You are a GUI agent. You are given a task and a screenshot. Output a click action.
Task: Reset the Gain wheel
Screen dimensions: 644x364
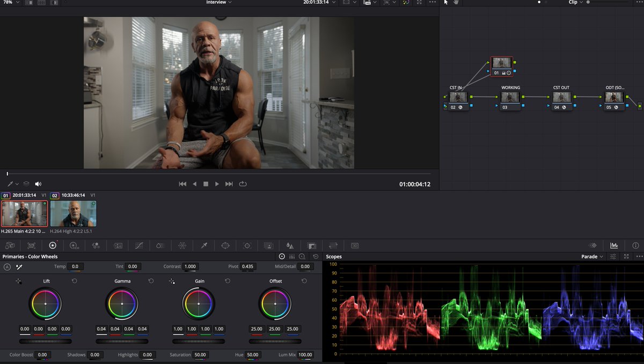click(228, 281)
